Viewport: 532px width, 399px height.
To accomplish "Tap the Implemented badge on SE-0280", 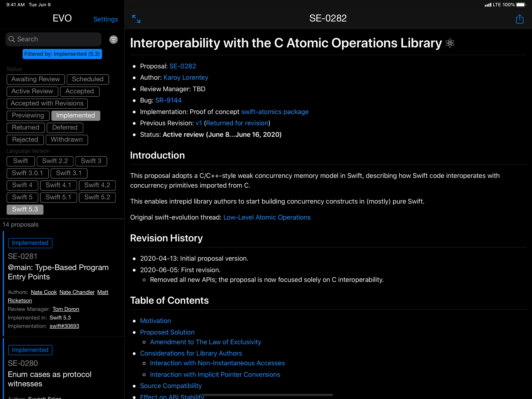I will click(x=30, y=350).
